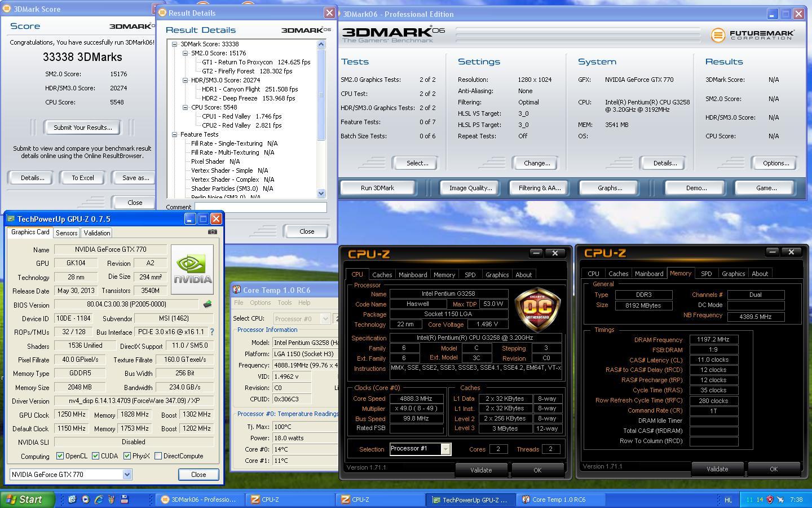Toggle the OpenCL checkbox
This screenshot has width=812, height=508.
[x=60, y=456]
